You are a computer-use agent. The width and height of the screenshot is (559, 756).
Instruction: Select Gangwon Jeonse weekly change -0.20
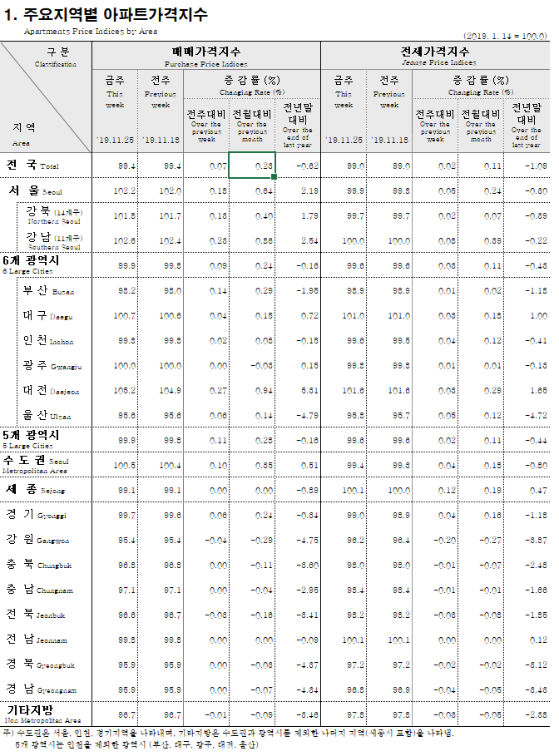pos(445,540)
